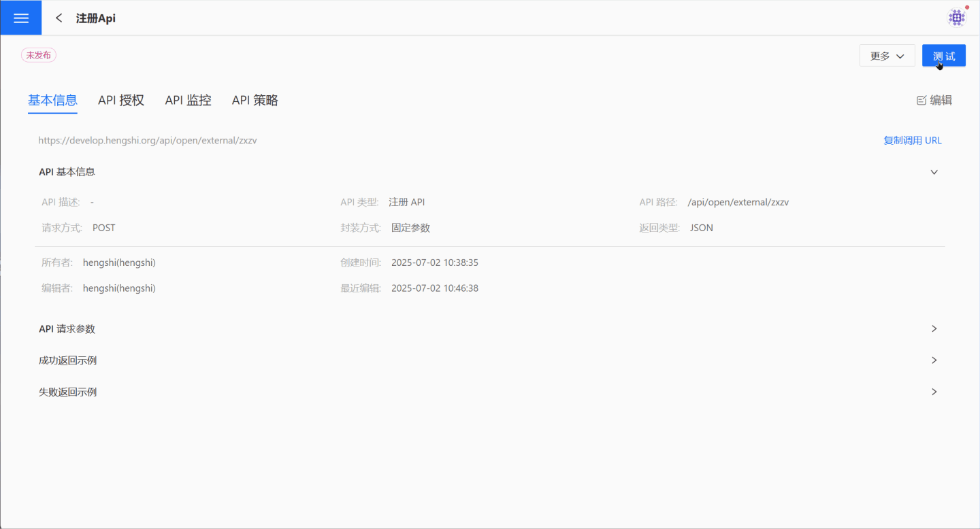Open the 更多 dropdown menu

coord(887,56)
